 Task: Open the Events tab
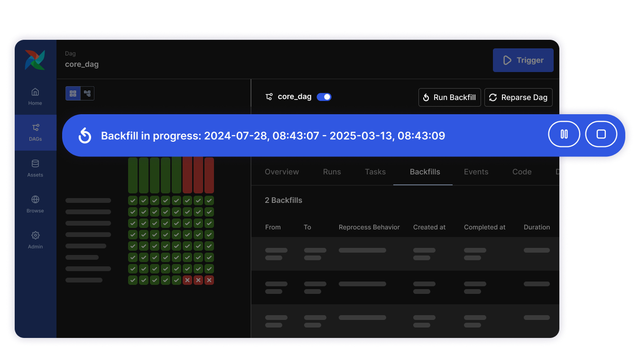pos(476,172)
